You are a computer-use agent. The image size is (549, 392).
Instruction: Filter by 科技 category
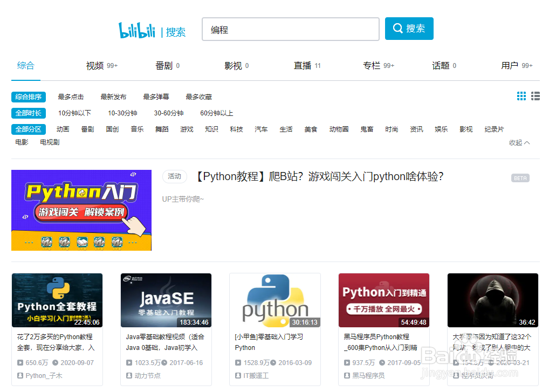coord(237,129)
